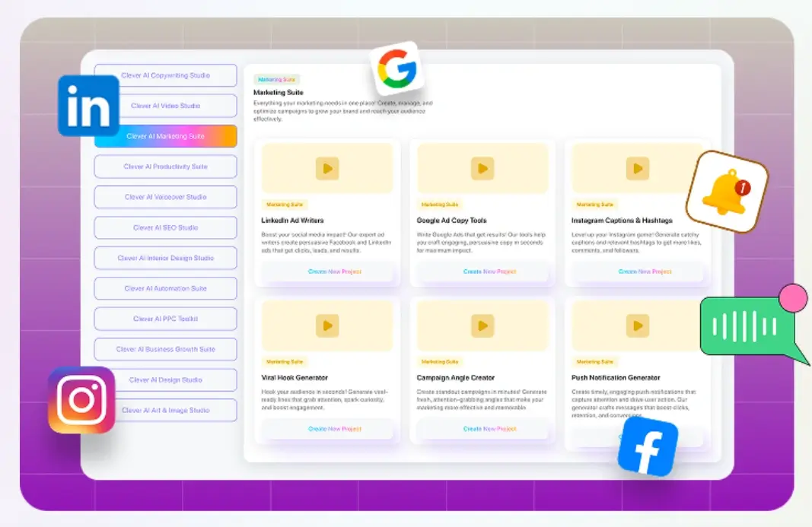The width and height of the screenshot is (812, 527).
Task: Select Clever AI Marketing Suite
Action: [x=166, y=136]
